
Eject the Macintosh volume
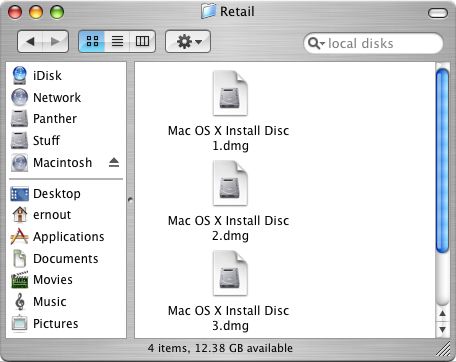click(x=114, y=162)
